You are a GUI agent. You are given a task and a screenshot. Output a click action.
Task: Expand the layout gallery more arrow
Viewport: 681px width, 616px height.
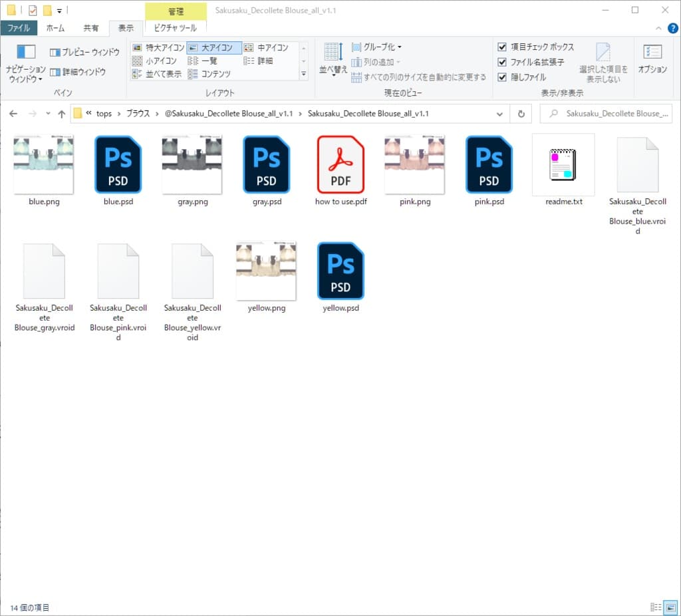point(304,75)
